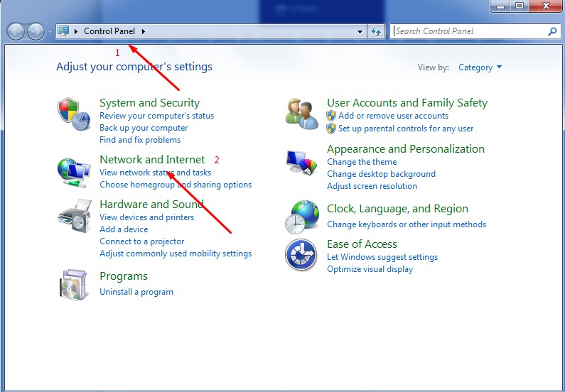565x392 pixels.
Task: Open Hardware and Sound category
Action: pos(151,204)
